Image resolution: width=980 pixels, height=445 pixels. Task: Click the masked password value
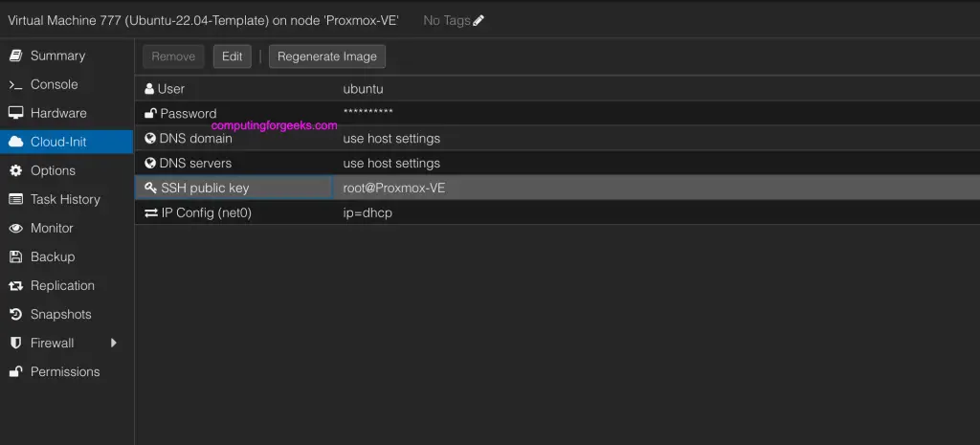pyautogui.click(x=368, y=112)
